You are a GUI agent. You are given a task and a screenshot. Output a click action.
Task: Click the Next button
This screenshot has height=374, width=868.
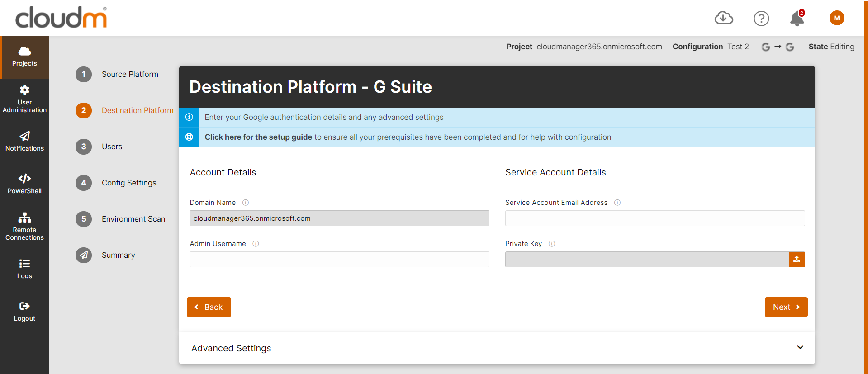786,307
